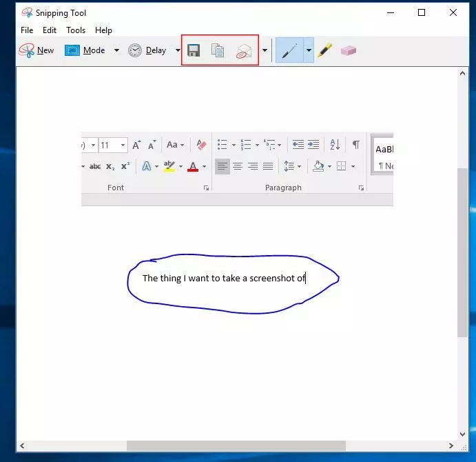Click the horizontal scrollbar left arrow
476x462 pixels.
[x=22, y=446]
